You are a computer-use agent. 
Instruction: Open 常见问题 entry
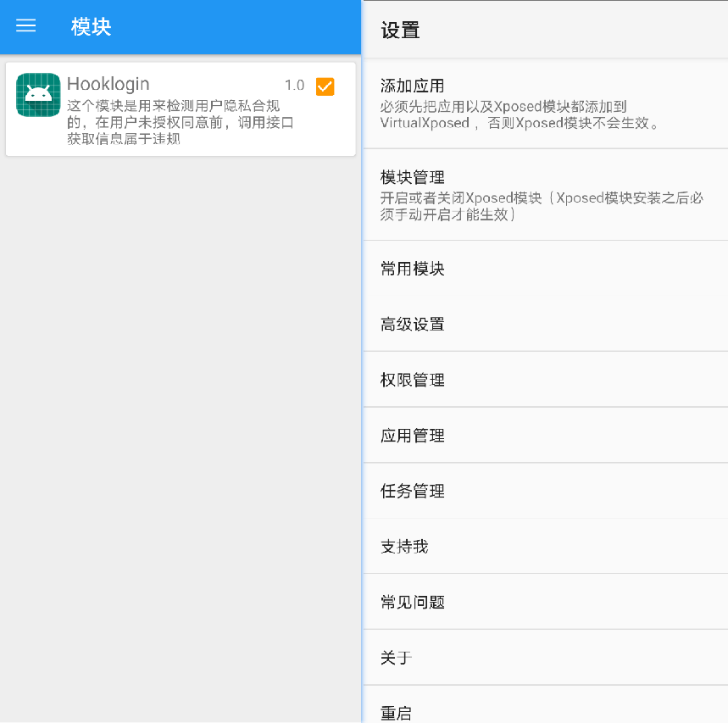(x=546, y=602)
